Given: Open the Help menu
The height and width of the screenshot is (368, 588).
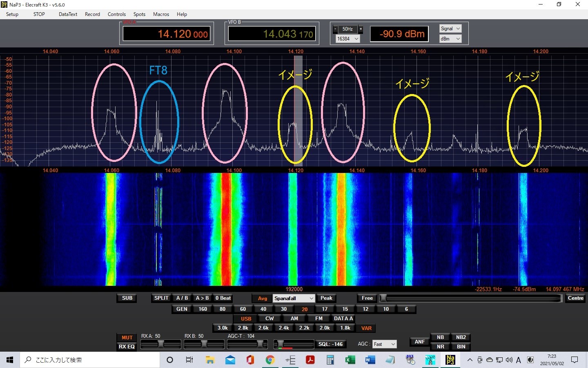Looking at the screenshot, I should point(182,14).
